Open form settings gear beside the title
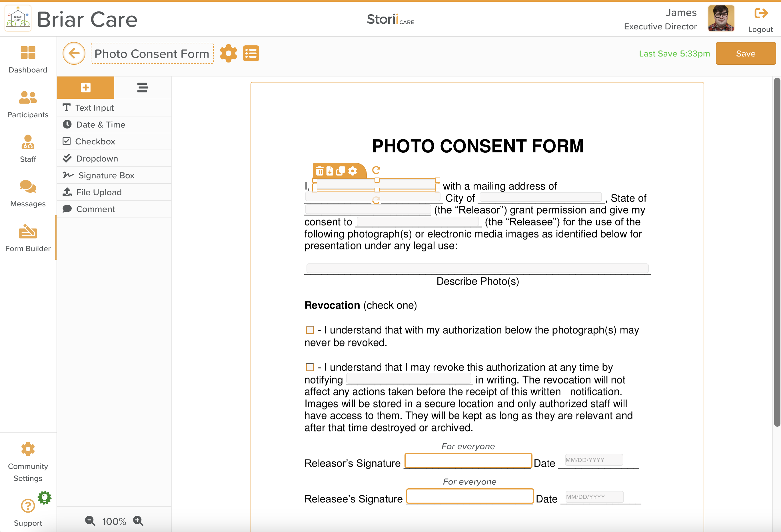Image resolution: width=781 pixels, height=532 pixels. 229,53
